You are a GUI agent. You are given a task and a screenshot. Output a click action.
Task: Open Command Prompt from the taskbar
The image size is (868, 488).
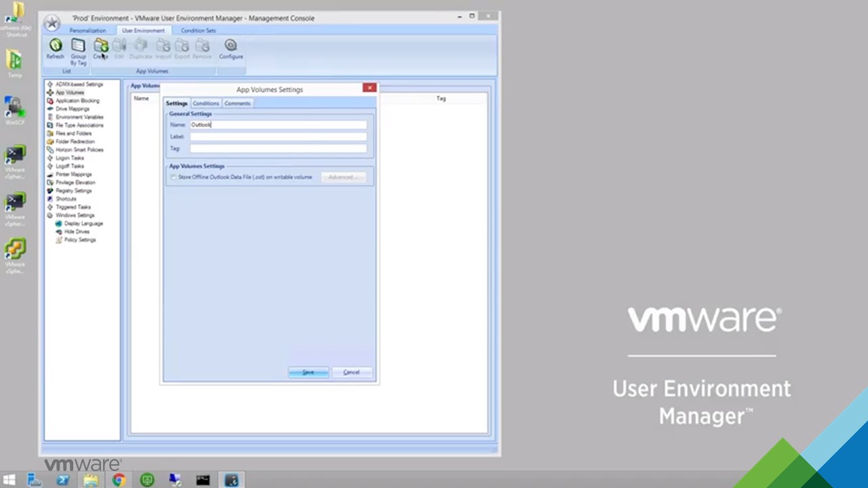(203, 480)
